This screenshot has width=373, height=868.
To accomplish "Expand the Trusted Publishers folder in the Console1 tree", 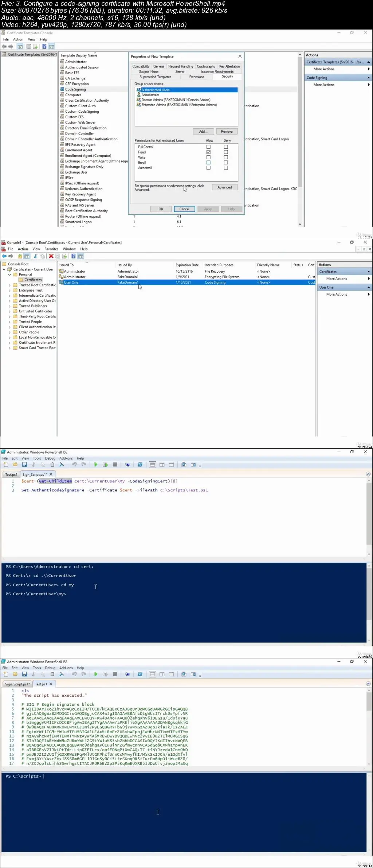I will (x=9, y=306).
